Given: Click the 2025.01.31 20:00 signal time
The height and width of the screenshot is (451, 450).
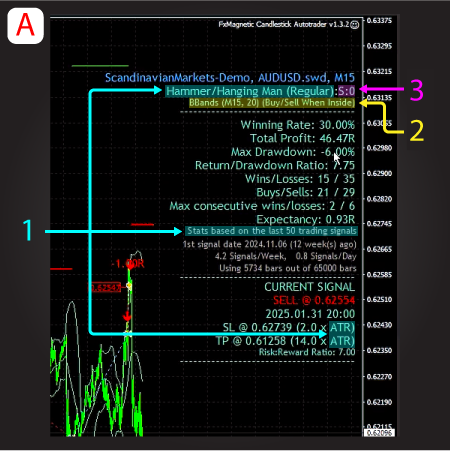Looking at the screenshot, I should click(x=310, y=314).
